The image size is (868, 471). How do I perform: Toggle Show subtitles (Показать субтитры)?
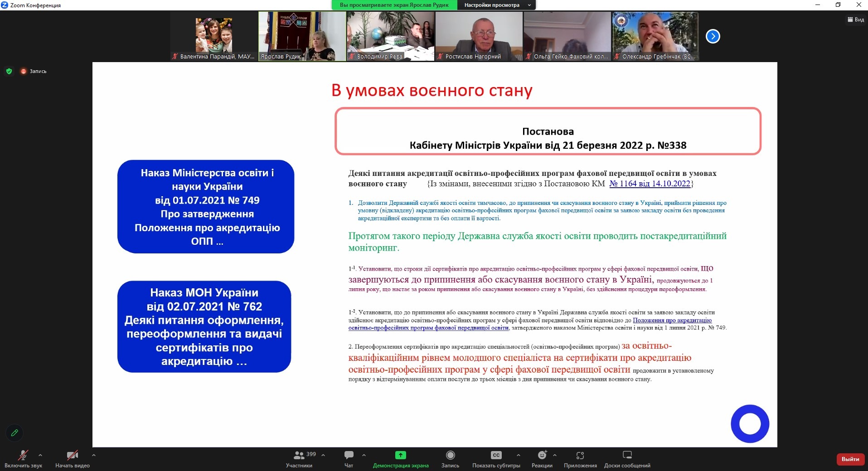(496, 455)
